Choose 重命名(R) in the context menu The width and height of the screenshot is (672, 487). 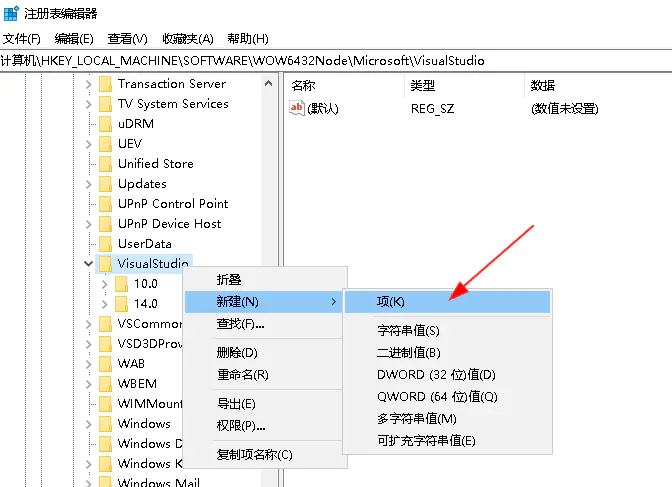266,375
